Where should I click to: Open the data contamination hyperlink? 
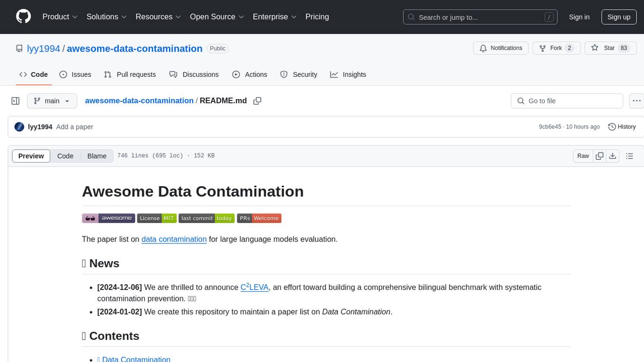pyautogui.click(x=174, y=239)
